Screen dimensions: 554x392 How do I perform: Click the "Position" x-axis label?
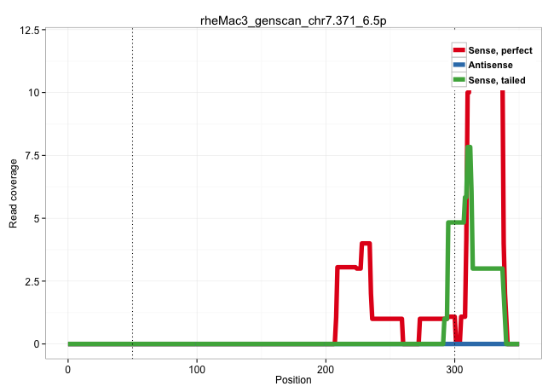[x=280, y=379]
